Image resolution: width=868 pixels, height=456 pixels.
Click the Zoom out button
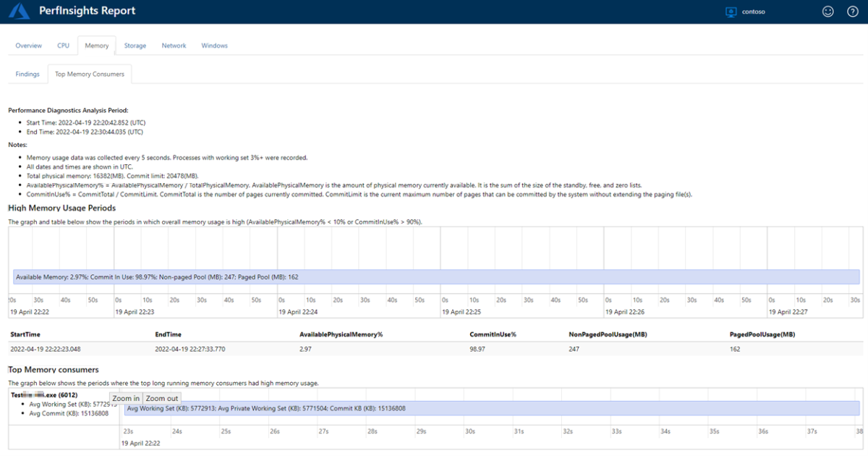pos(161,398)
